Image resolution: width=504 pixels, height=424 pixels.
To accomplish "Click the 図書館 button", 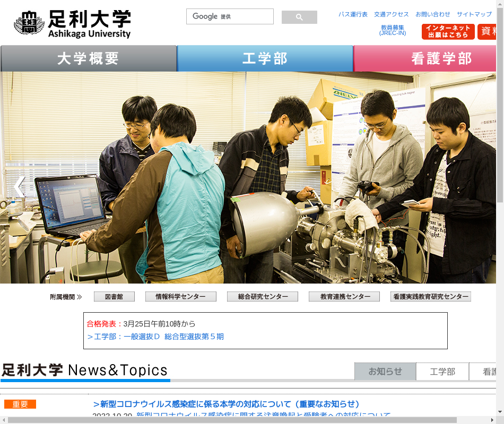I will (114, 297).
